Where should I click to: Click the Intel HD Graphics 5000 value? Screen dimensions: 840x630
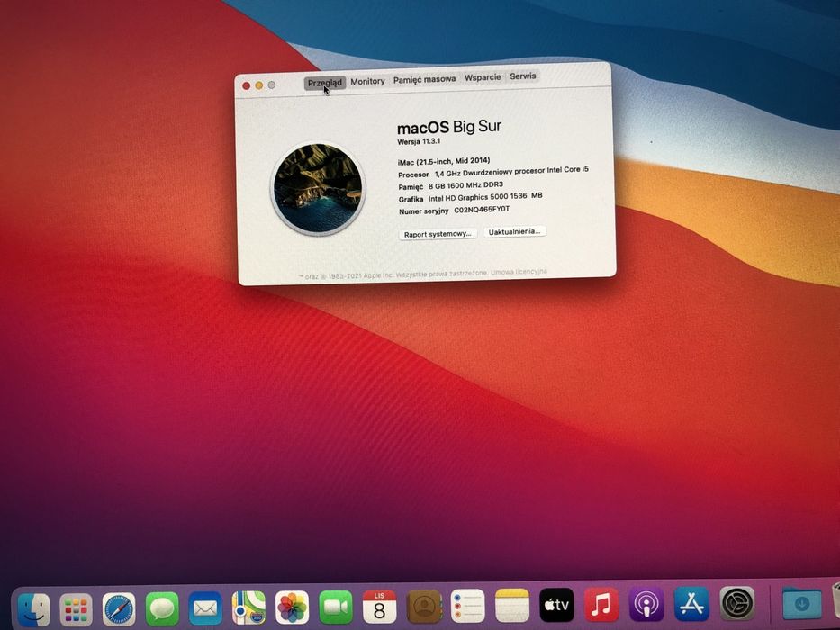tap(485, 197)
